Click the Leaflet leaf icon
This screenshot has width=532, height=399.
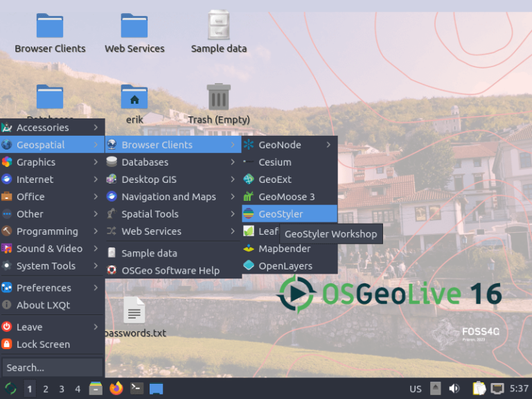tap(249, 231)
